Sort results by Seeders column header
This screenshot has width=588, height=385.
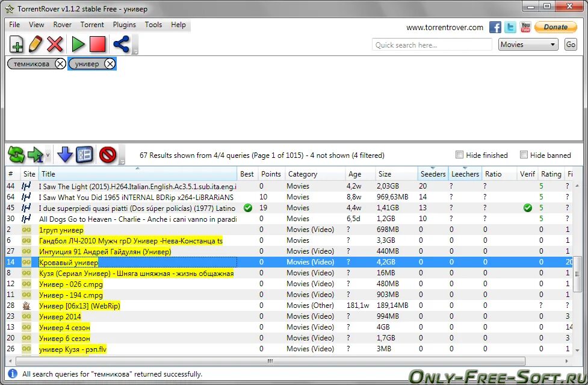[433, 174]
